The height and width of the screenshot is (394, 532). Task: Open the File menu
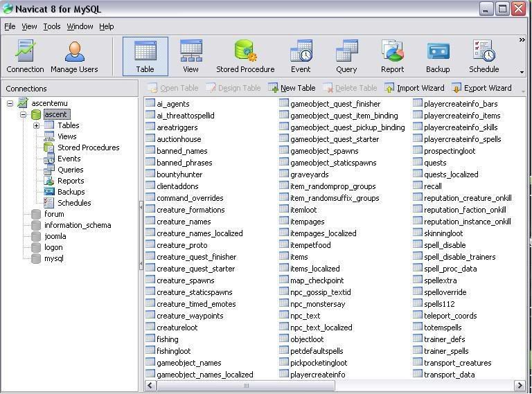click(x=10, y=26)
